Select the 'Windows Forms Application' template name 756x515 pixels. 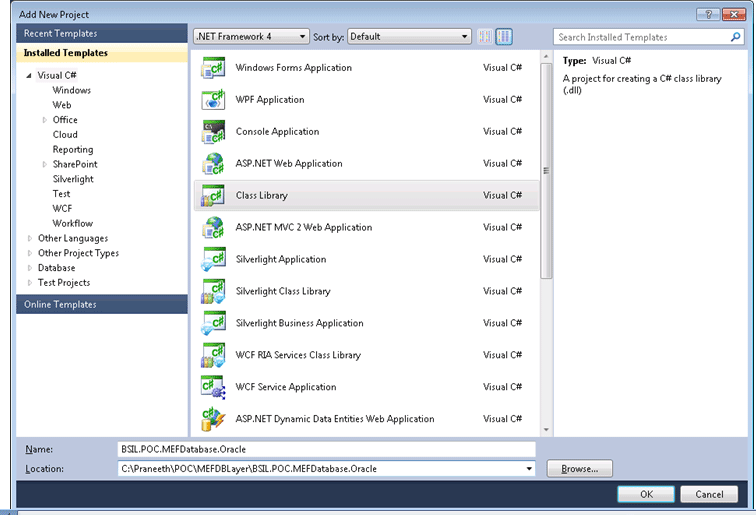[x=294, y=68]
